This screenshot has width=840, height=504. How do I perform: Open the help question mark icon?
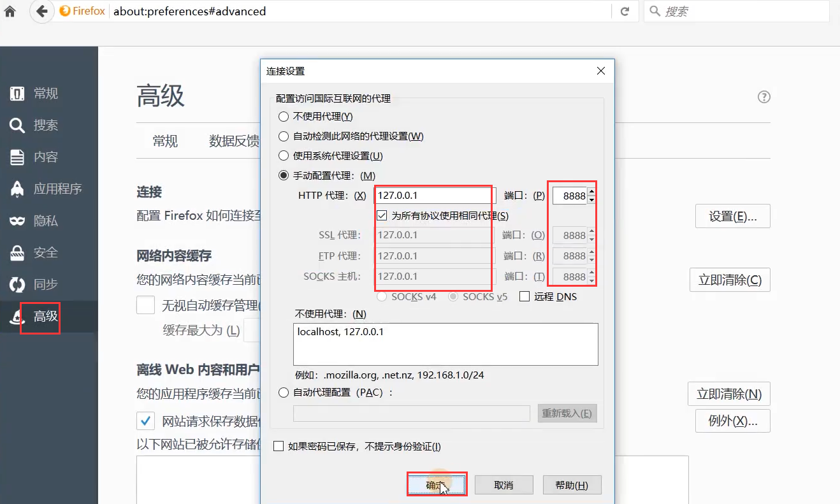[764, 97]
